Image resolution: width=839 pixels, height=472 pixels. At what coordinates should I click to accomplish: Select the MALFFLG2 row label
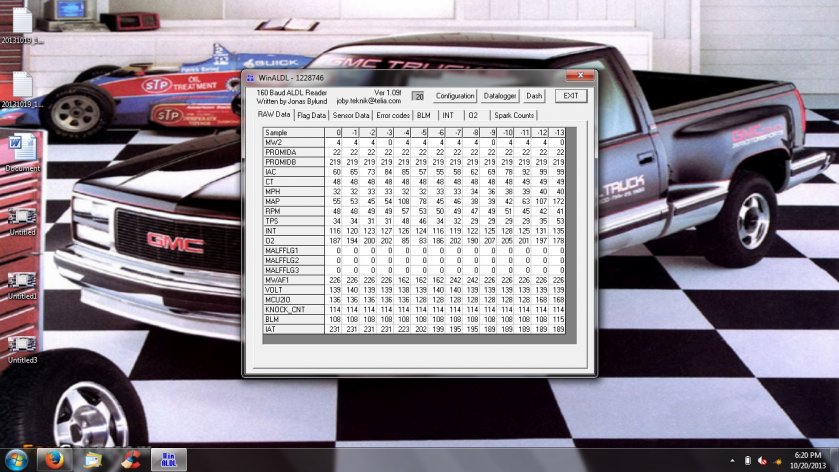[293, 260]
